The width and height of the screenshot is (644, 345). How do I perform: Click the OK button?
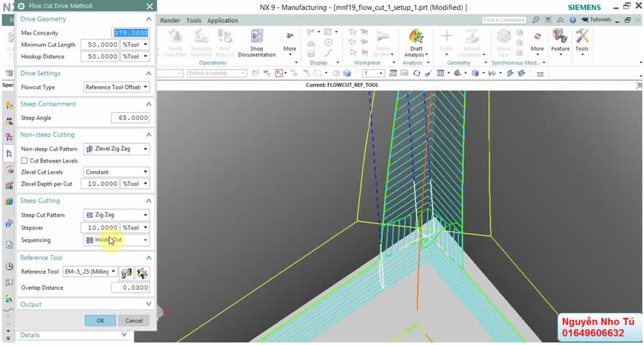tap(100, 321)
